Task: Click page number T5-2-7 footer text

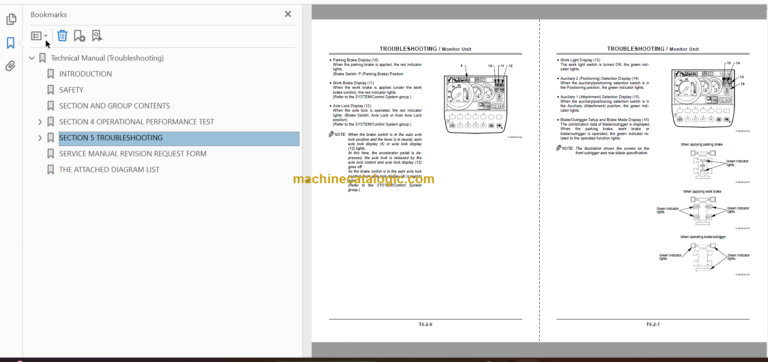Action: pyautogui.click(x=653, y=324)
